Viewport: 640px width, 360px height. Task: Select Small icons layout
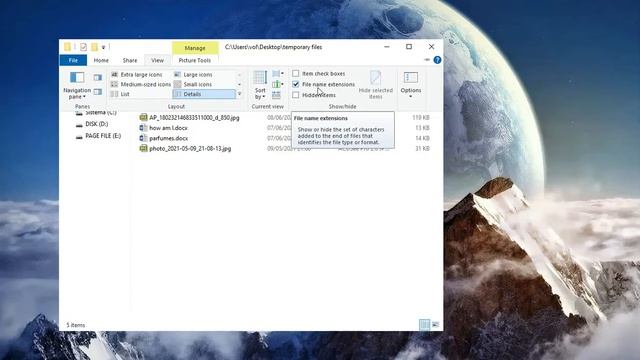[x=203, y=84]
